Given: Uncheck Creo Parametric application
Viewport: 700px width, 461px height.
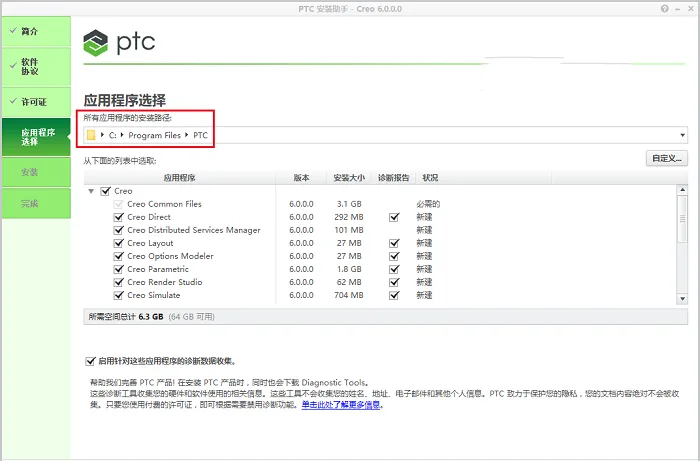Looking at the screenshot, I should coord(118,269).
